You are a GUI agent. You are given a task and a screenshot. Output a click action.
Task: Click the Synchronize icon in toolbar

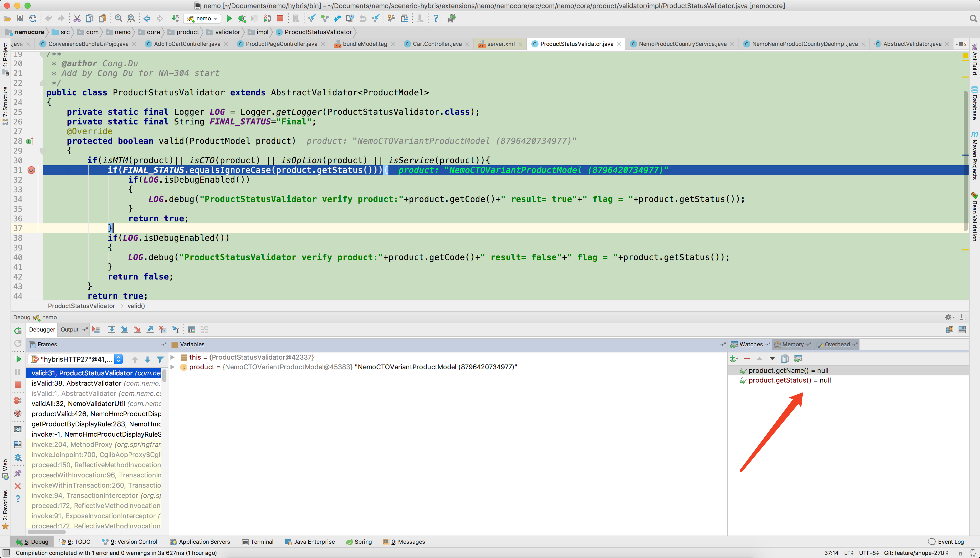(x=33, y=18)
